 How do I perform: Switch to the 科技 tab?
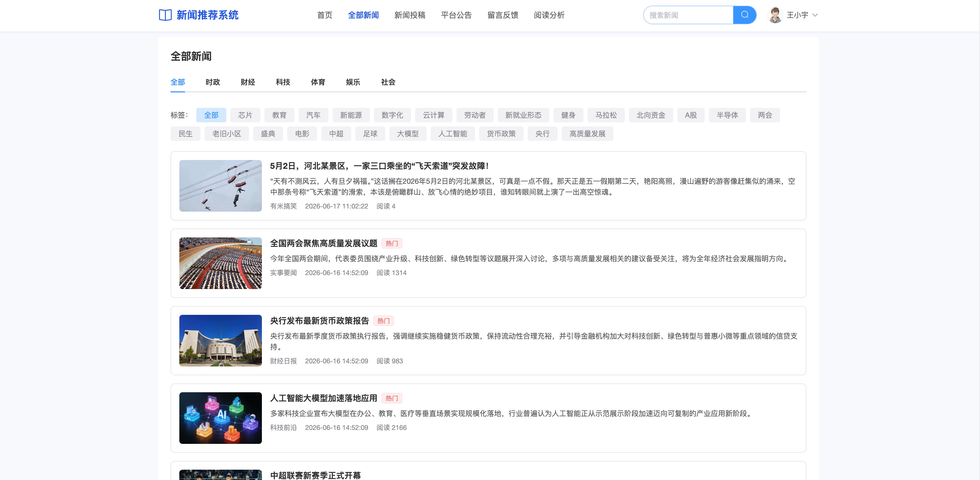click(x=283, y=82)
